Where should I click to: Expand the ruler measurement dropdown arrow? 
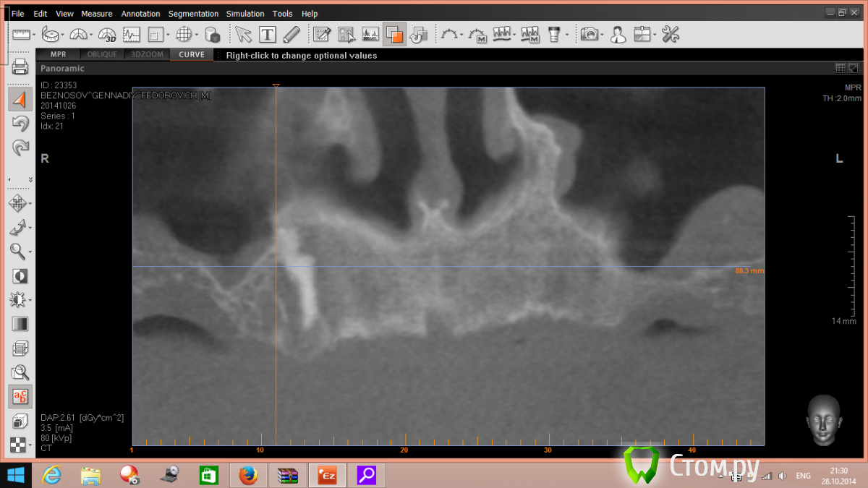[33, 35]
